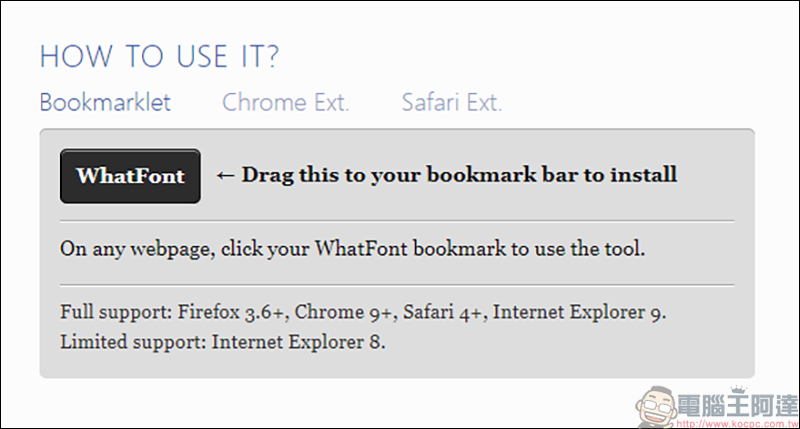Select the Bookmarklet tab
This screenshot has width=800, height=429.
tap(105, 103)
